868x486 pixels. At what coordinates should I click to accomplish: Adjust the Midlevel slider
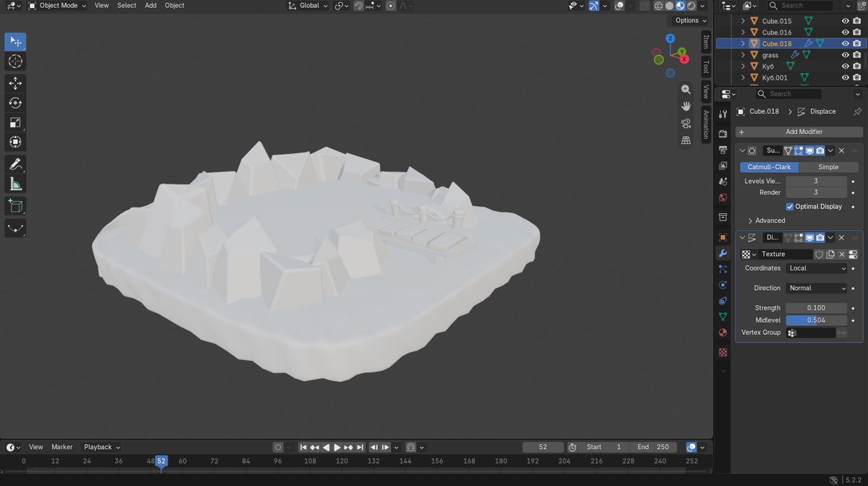tap(816, 320)
